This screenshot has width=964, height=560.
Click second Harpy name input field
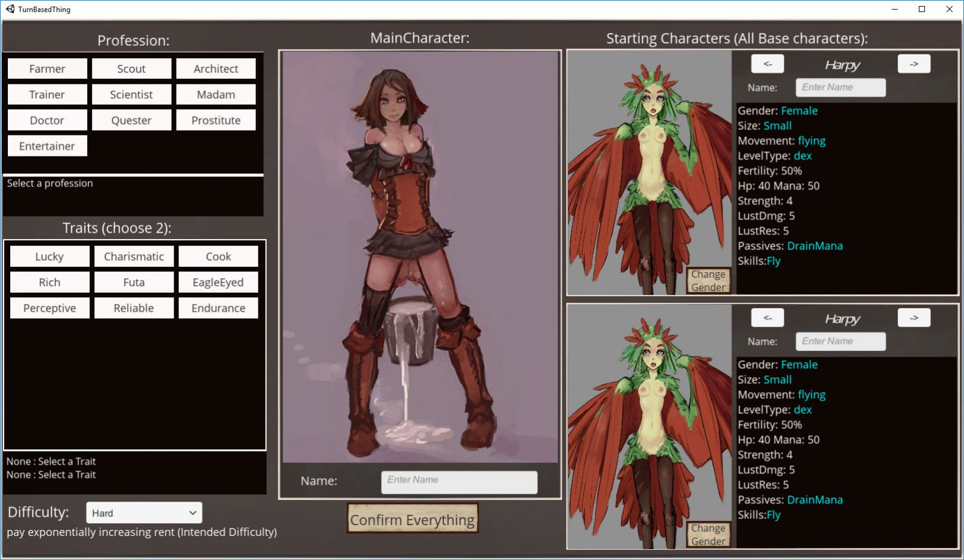click(840, 341)
